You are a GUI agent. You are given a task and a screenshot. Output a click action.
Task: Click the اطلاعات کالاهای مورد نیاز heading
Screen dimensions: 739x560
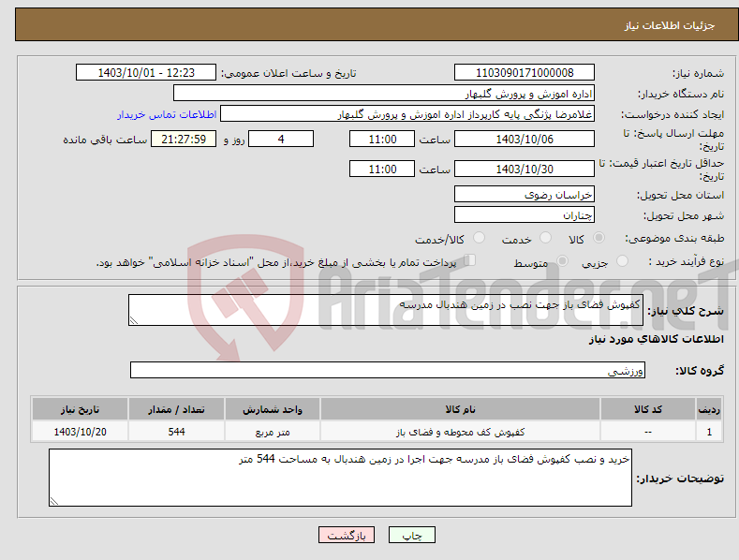[x=656, y=339]
